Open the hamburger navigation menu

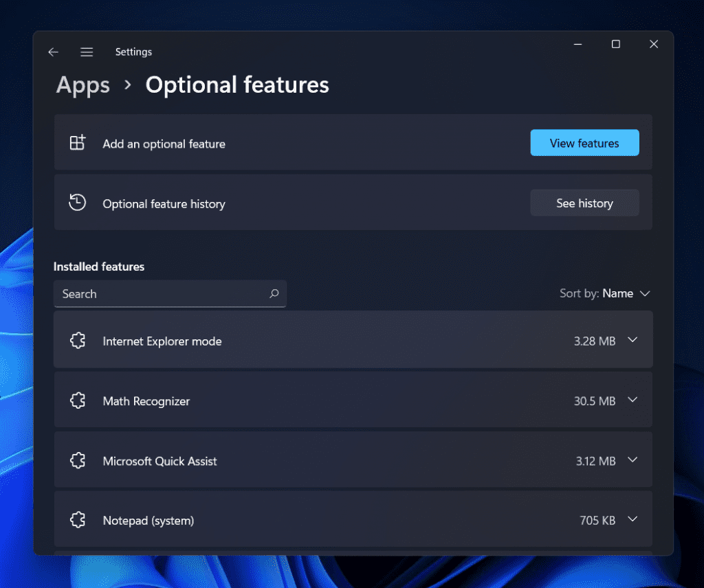click(87, 52)
